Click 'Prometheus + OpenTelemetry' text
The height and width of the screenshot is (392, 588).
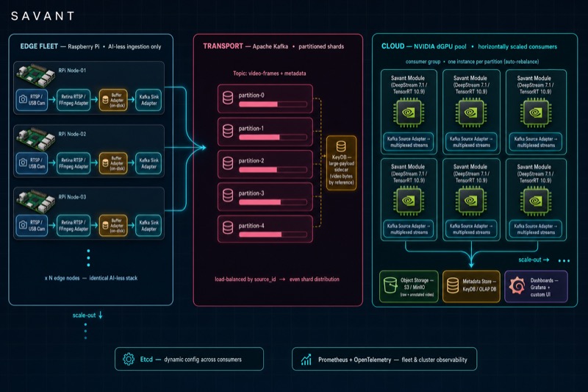coord(354,360)
